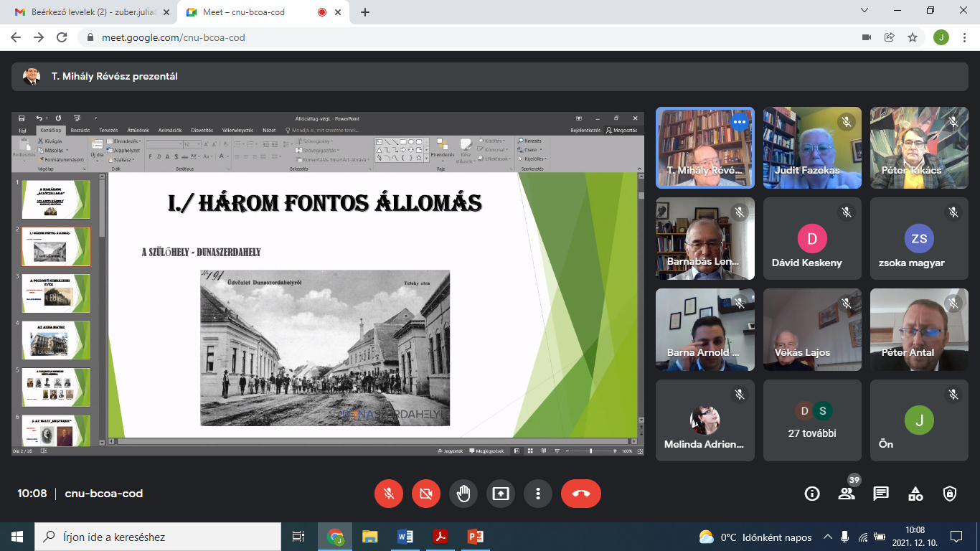This screenshot has height=551, width=980.
Task: Open Chrome's tab search chevron
Action: 863,11
